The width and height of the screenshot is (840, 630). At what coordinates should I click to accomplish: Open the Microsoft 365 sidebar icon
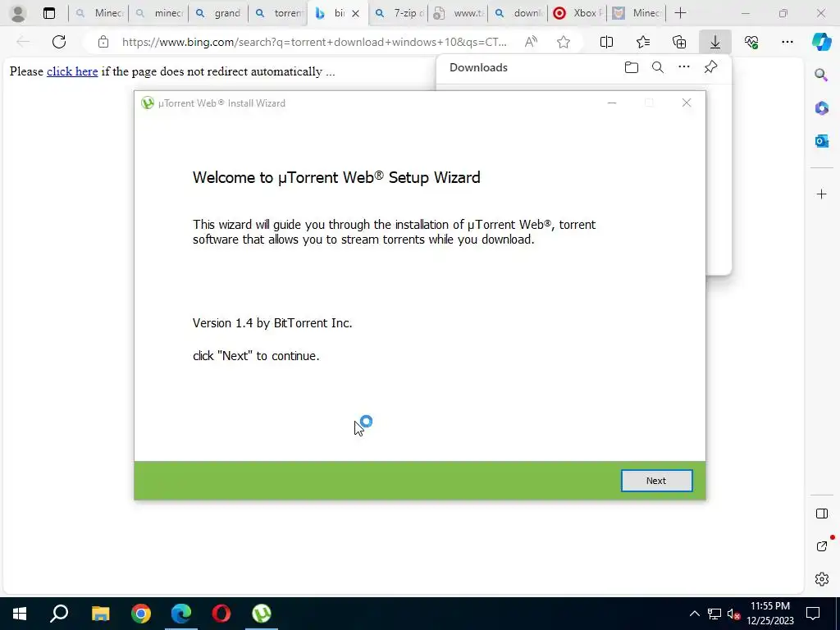(x=821, y=108)
